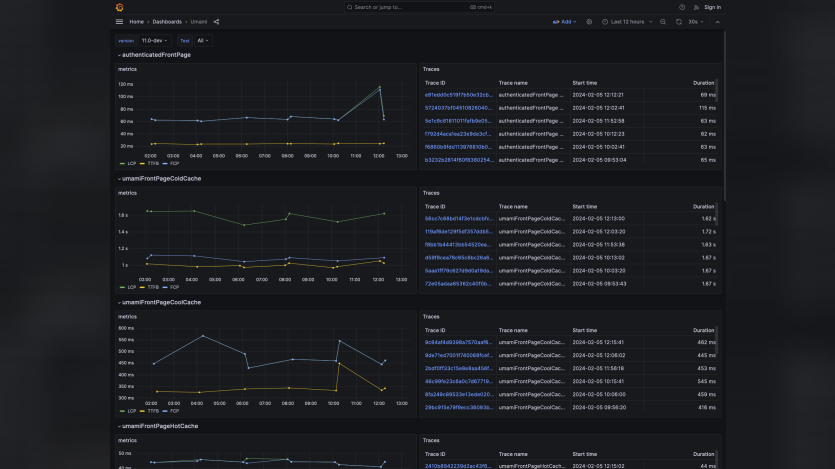Sort CoolCache traces by Duration header

[x=703, y=331]
